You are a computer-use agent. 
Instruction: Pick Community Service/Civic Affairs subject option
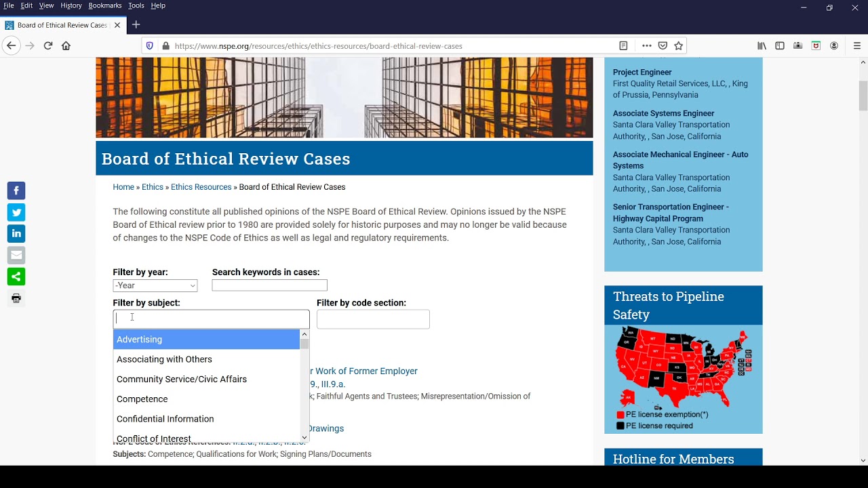coord(206,379)
